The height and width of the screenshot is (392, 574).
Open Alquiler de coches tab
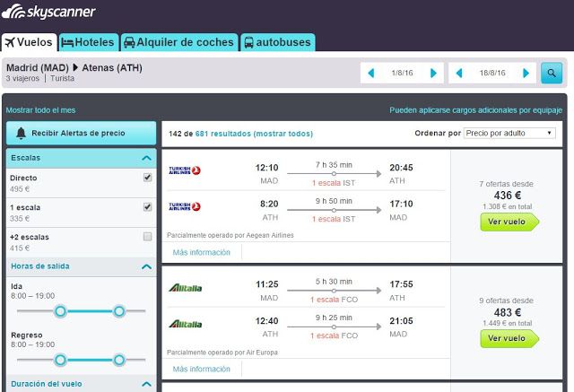179,42
